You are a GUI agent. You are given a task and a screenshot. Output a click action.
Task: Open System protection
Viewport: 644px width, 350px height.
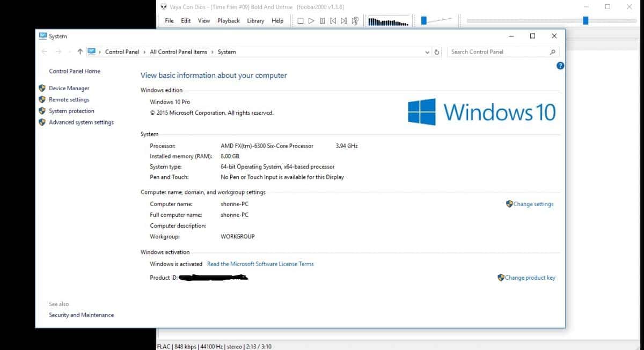point(71,111)
